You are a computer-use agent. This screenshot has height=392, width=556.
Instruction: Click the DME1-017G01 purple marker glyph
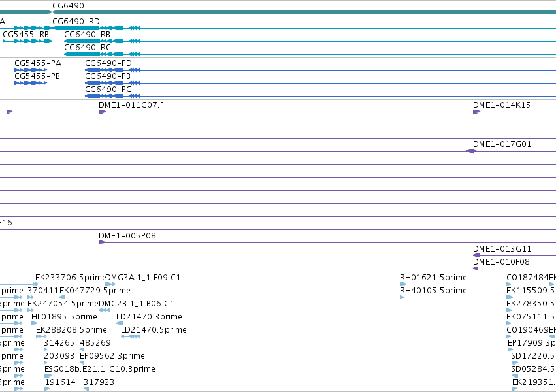(x=471, y=151)
